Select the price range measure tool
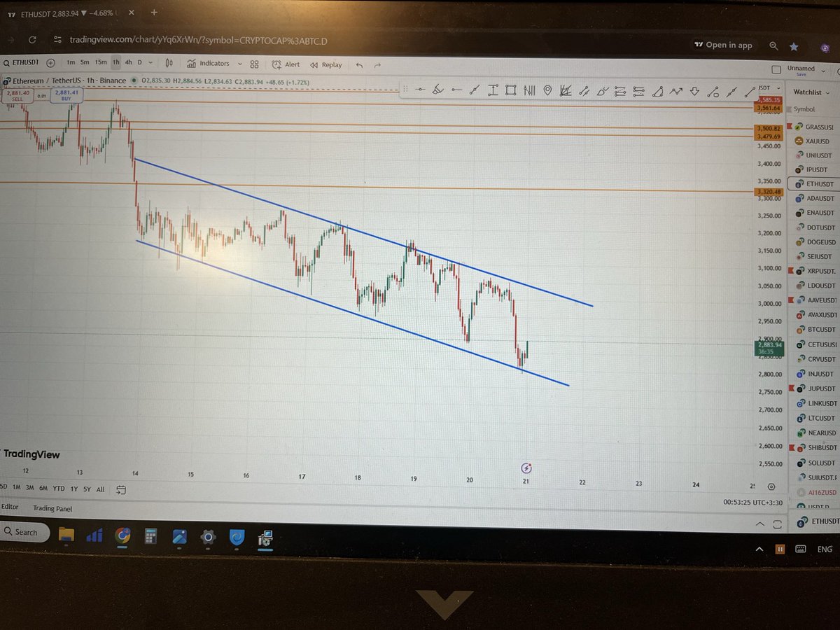Viewport: 840px width, 630px height. pyautogui.click(x=493, y=90)
